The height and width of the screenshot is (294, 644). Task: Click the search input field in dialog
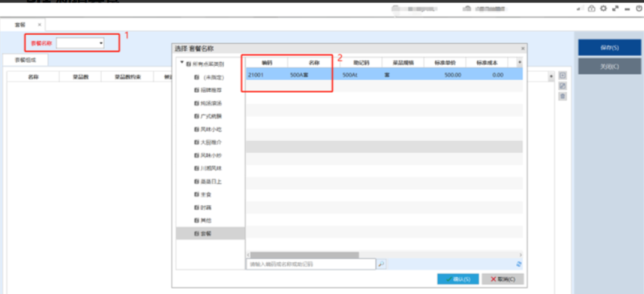click(x=310, y=264)
